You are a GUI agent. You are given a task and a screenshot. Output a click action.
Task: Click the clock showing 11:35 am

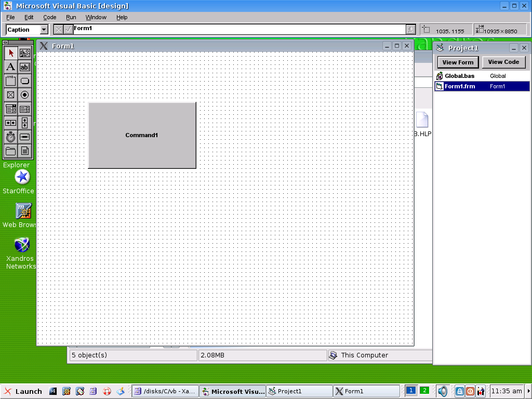coord(506,391)
